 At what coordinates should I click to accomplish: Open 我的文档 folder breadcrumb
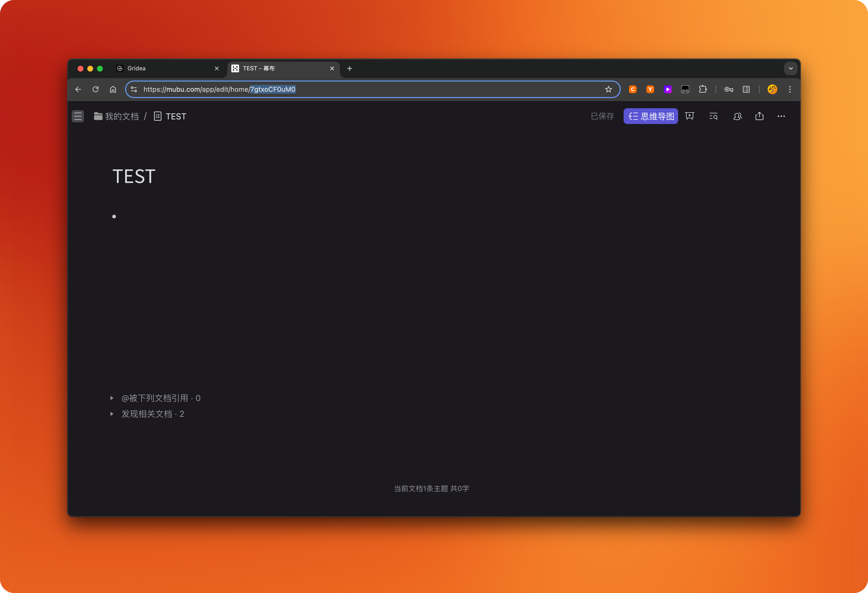click(x=116, y=116)
